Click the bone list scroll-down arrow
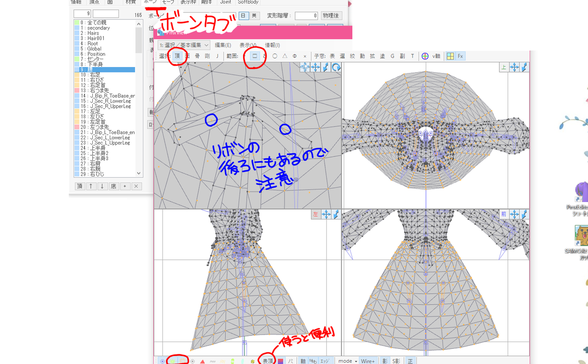588x364 pixels. click(x=139, y=174)
